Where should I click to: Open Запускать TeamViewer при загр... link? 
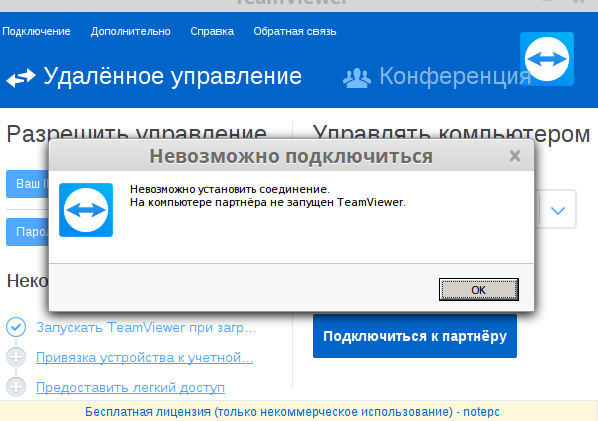click(x=146, y=327)
